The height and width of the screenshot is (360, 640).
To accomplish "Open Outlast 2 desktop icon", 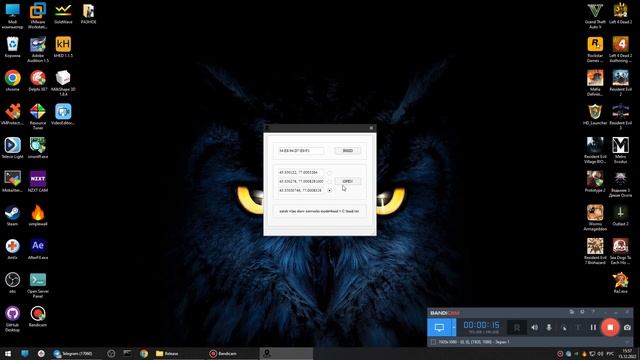I will (x=620, y=216).
